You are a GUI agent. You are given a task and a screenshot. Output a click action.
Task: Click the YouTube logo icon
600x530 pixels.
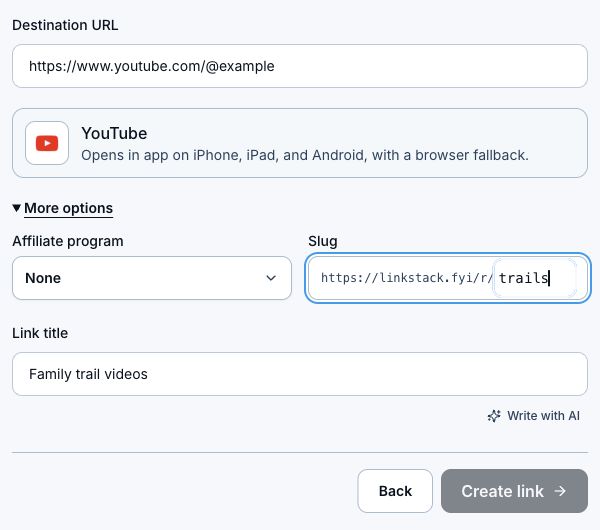pos(47,143)
